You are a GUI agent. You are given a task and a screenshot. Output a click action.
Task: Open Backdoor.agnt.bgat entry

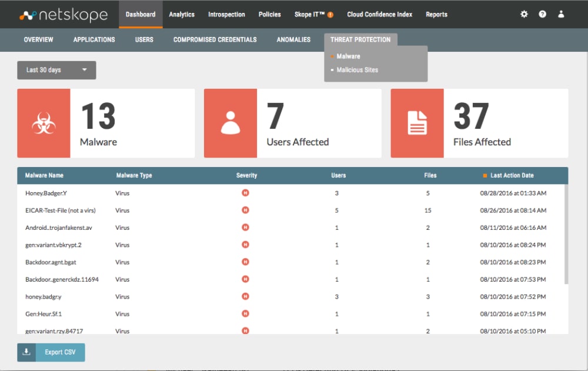pos(51,262)
